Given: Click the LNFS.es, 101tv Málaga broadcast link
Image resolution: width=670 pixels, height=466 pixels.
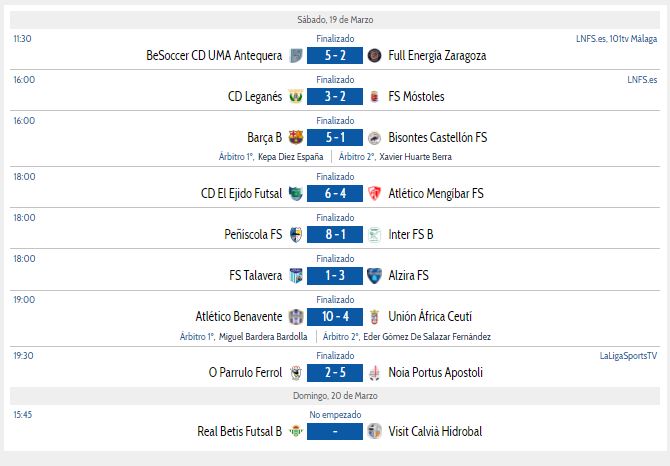Looking at the screenshot, I should click(x=616, y=38).
